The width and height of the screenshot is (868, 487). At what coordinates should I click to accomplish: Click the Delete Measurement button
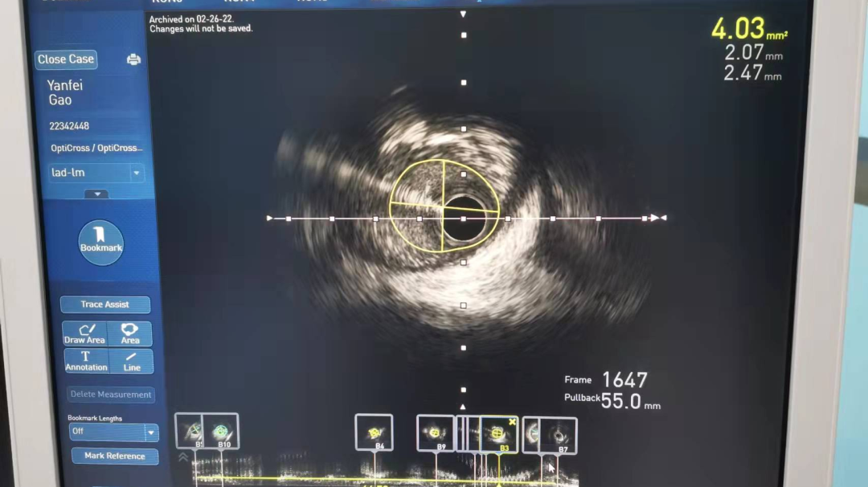(111, 395)
